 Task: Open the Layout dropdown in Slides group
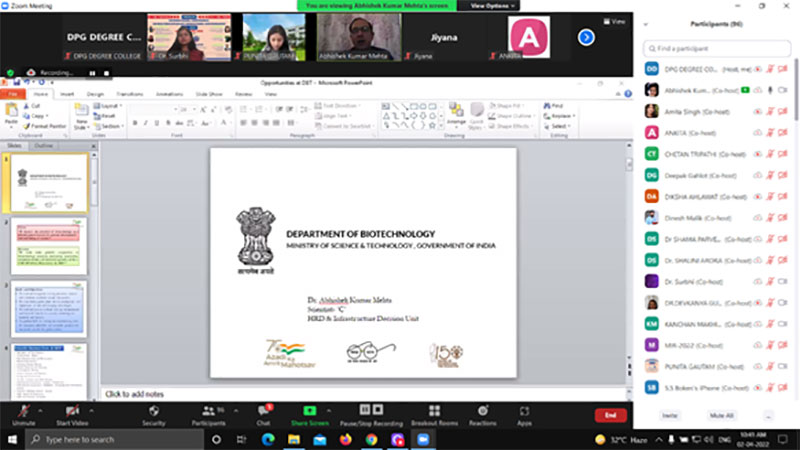click(108, 106)
